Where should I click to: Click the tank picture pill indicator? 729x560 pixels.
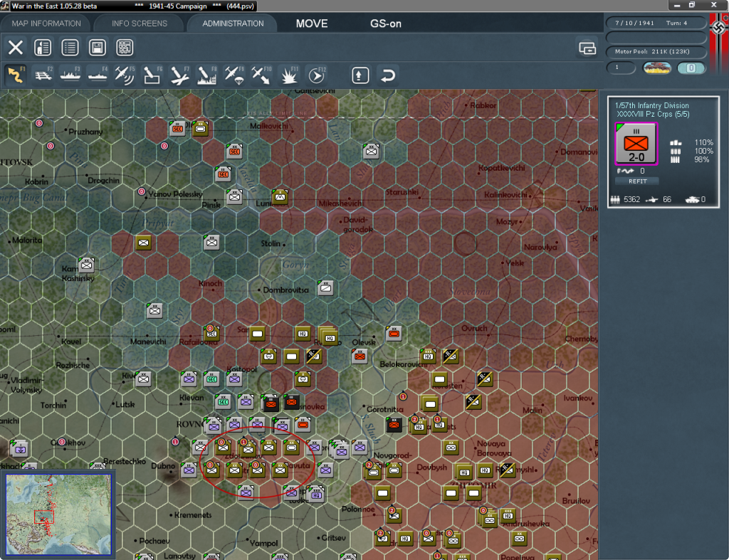[x=656, y=68]
